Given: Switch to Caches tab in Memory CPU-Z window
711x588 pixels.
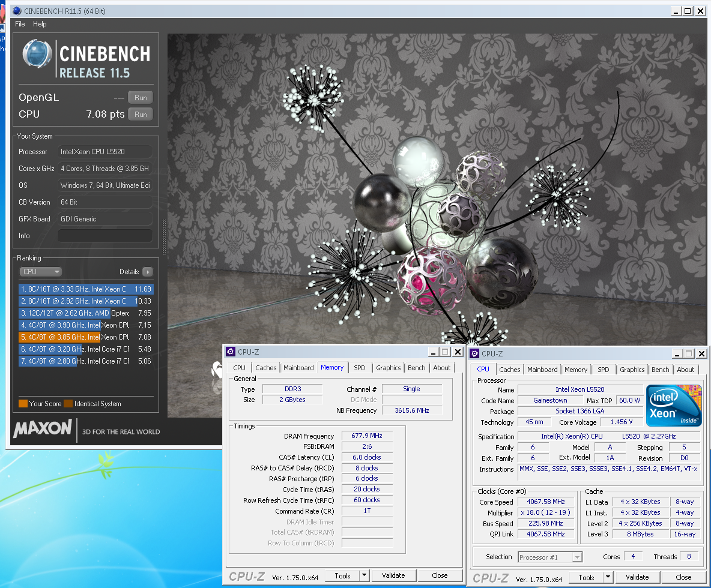Looking at the screenshot, I should click(265, 368).
